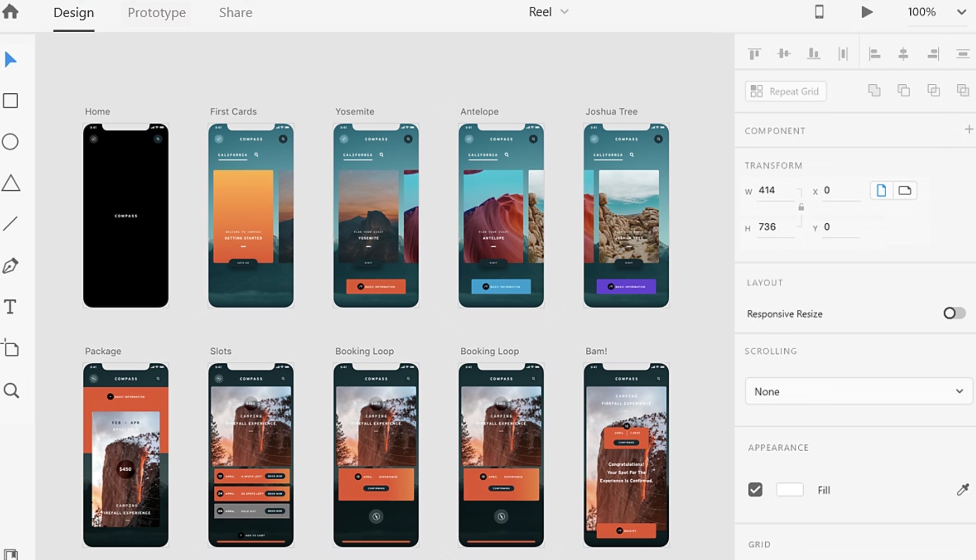Select landscape orientation button
This screenshot has width=976, height=560.
pos(905,191)
